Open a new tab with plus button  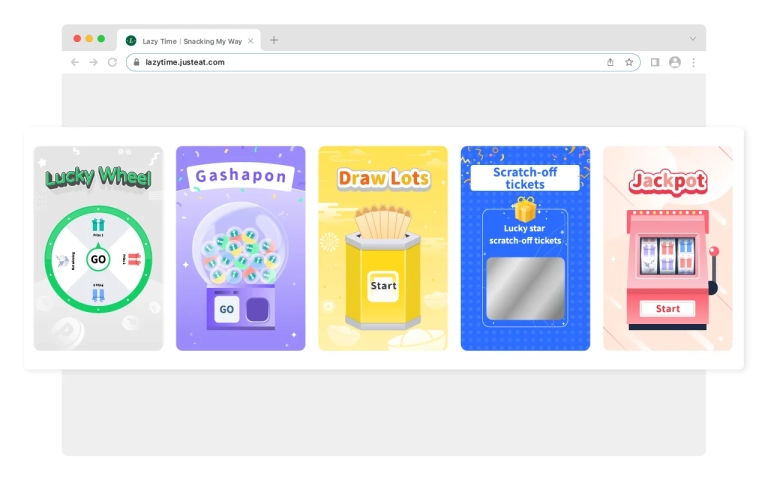point(274,40)
